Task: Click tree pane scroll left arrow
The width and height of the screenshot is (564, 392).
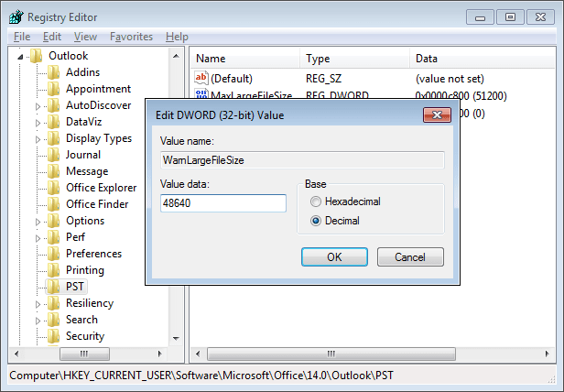Action: click(16, 354)
